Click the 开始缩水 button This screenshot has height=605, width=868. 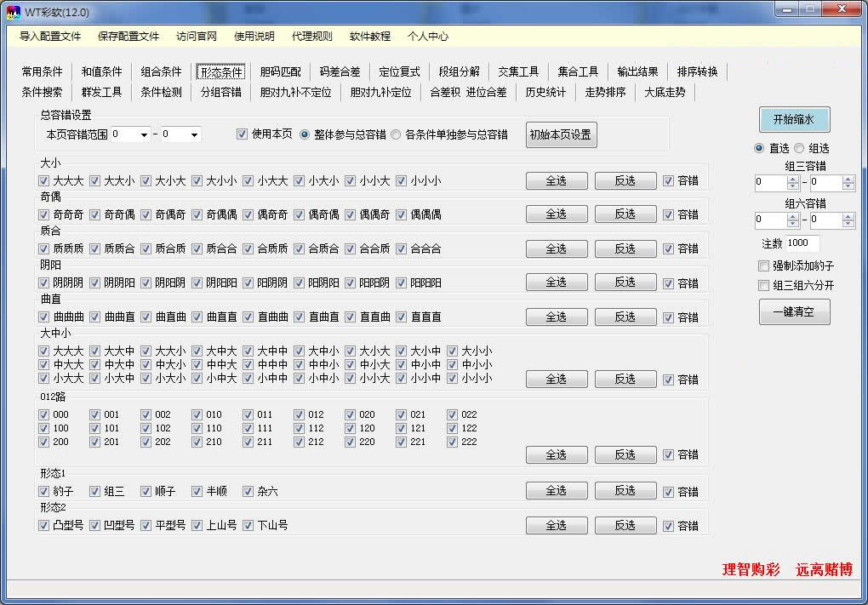click(793, 119)
